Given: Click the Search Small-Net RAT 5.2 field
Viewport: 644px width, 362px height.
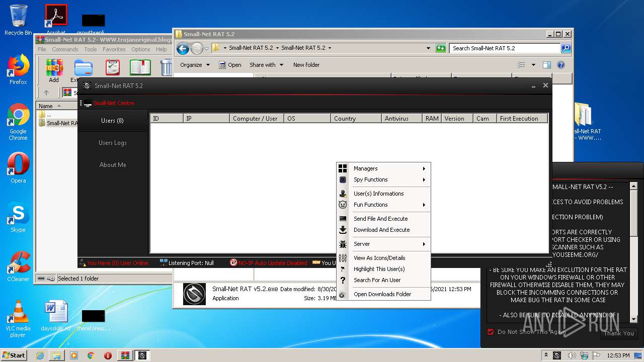Looking at the screenshot, I should tap(505, 48).
